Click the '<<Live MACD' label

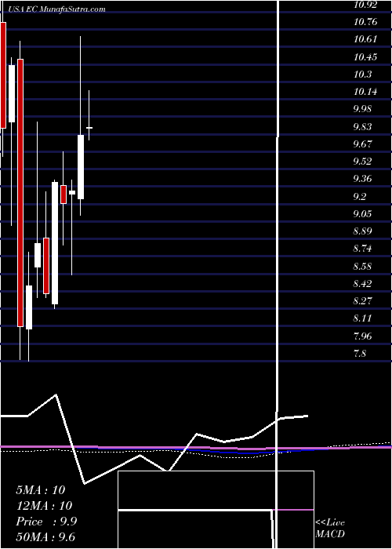[330, 529]
